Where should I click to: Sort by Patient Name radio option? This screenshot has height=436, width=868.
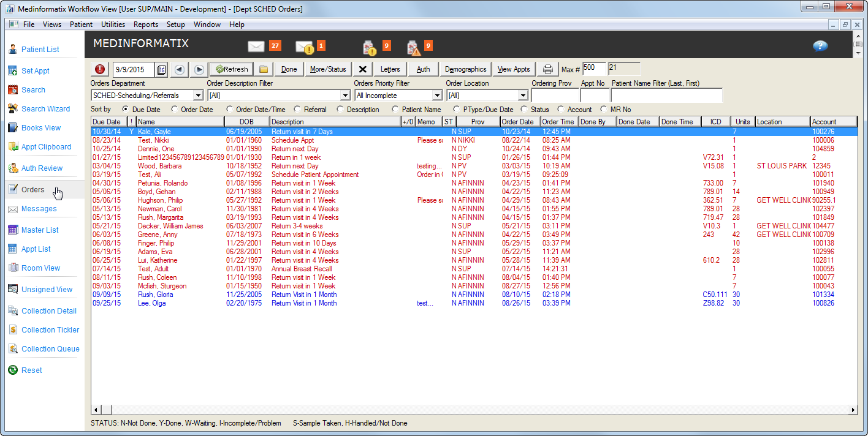(x=395, y=110)
